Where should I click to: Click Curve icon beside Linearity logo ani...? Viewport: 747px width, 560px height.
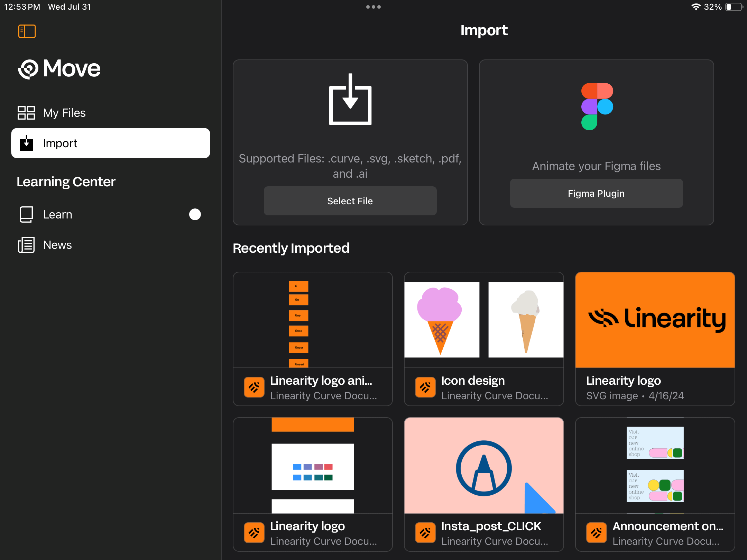click(x=254, y=388)
